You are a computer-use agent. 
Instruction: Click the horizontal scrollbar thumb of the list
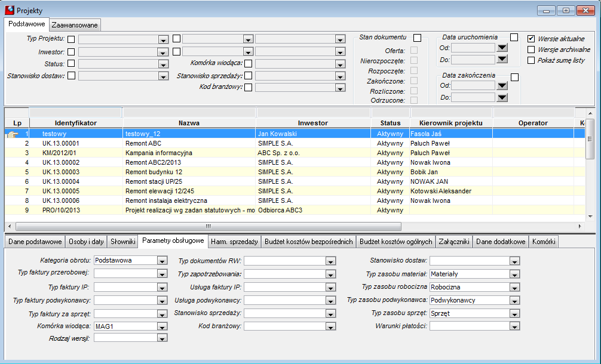click(x=208, y=226)
